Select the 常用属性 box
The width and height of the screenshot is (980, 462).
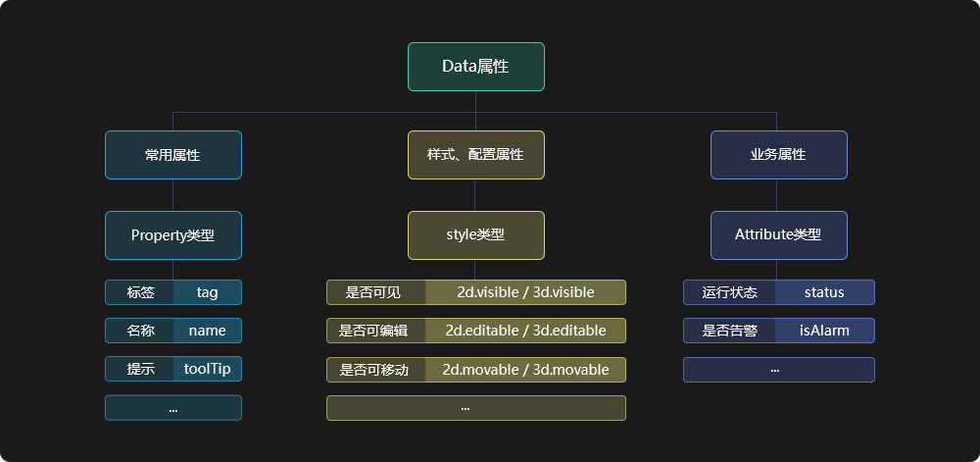173,155
